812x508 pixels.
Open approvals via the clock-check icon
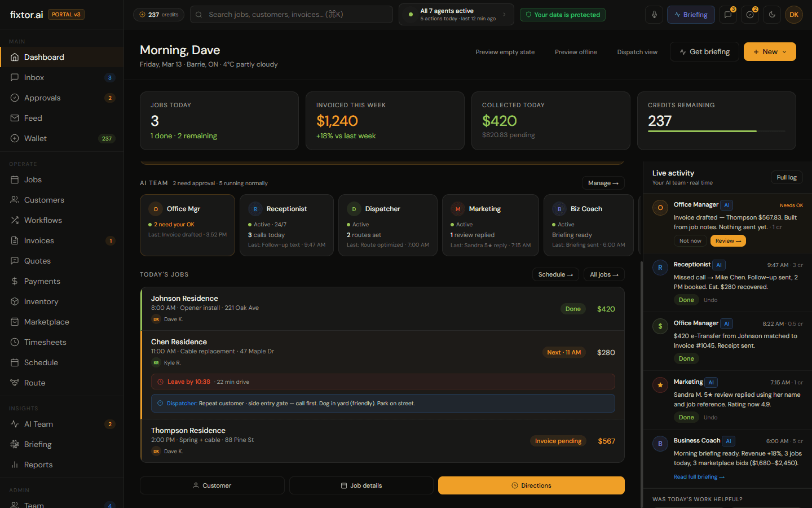(x=749, y=15)
